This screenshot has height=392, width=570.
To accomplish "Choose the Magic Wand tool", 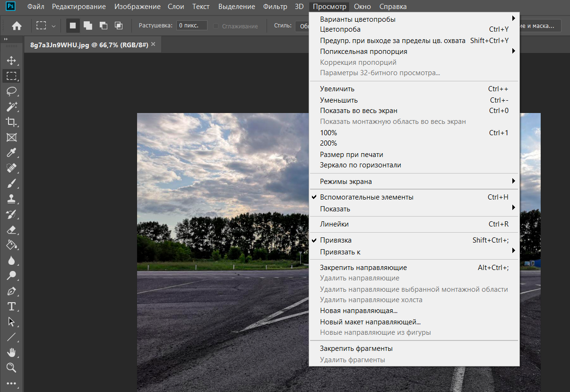I will point(11,106).
